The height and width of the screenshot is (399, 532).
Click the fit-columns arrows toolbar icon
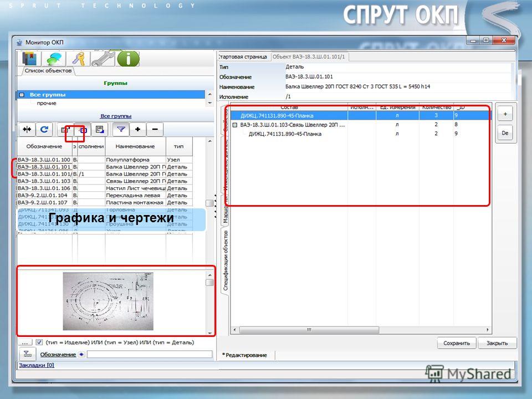(27, 129)
